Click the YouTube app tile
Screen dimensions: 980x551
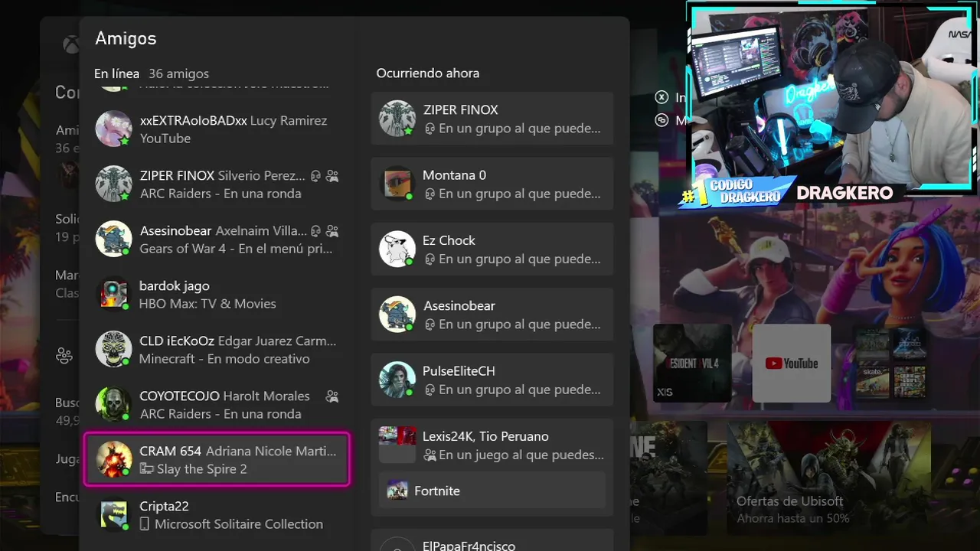(792, 363)
